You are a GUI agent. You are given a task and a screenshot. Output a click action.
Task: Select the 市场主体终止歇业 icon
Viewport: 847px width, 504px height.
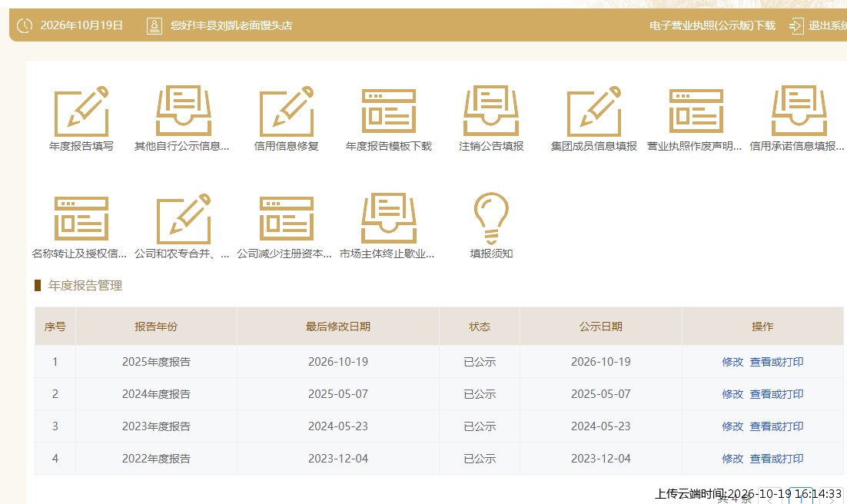[389, 217]
